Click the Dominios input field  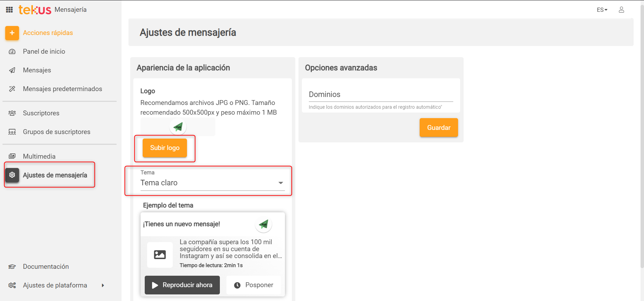pos(381,95)
